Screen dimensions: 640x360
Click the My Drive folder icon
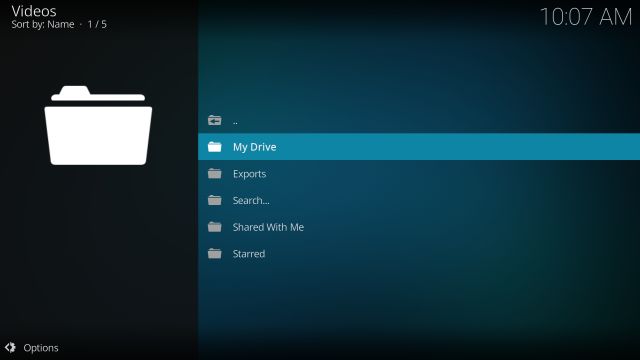(215, 147)
